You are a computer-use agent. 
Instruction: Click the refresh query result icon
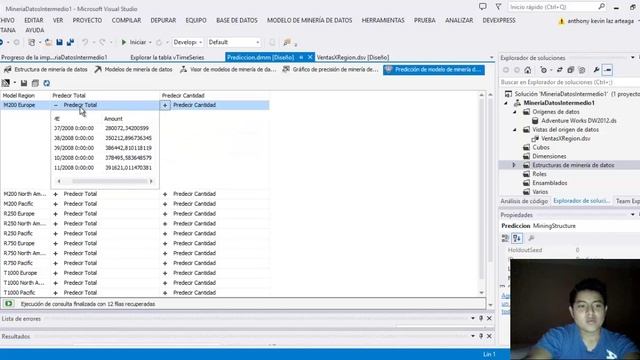47,83
